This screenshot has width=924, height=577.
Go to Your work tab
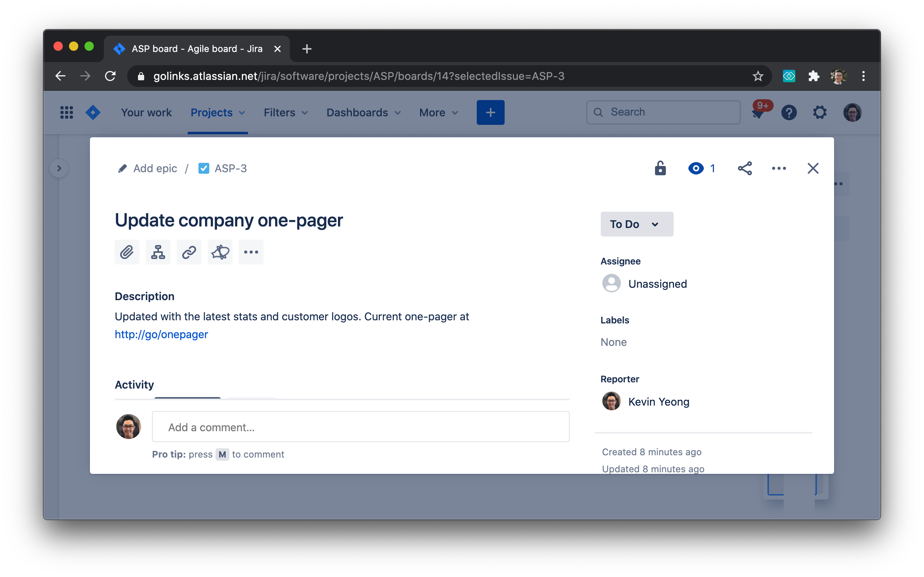[x=146, y=112]
